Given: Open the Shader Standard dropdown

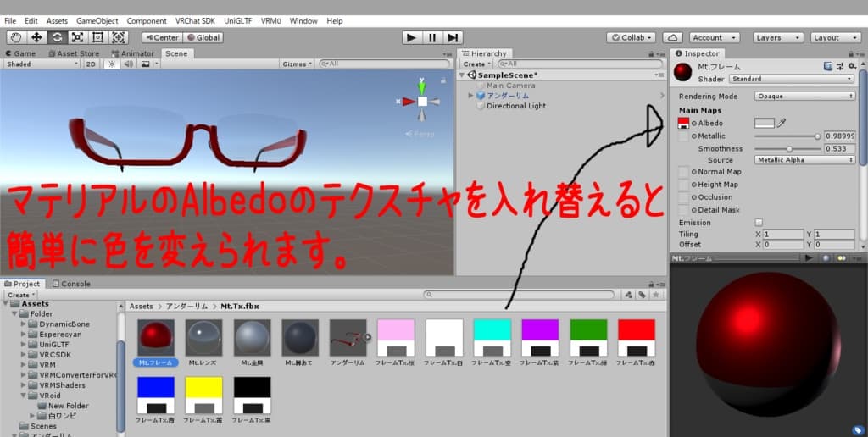Looking at the screenshot, I should (x=792, y=79).
